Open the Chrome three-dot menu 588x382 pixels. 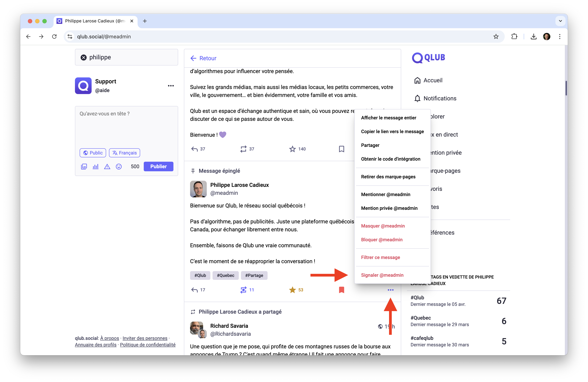[x=560, y=37]
